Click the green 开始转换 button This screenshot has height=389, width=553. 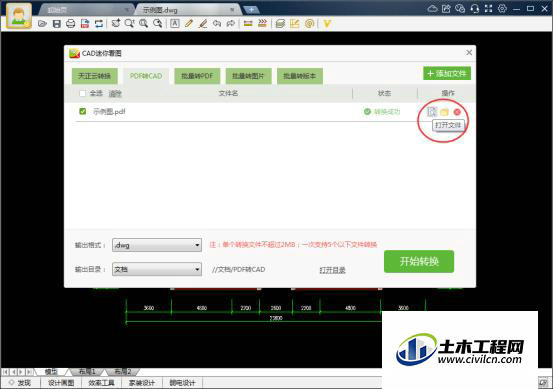point(419,261)
